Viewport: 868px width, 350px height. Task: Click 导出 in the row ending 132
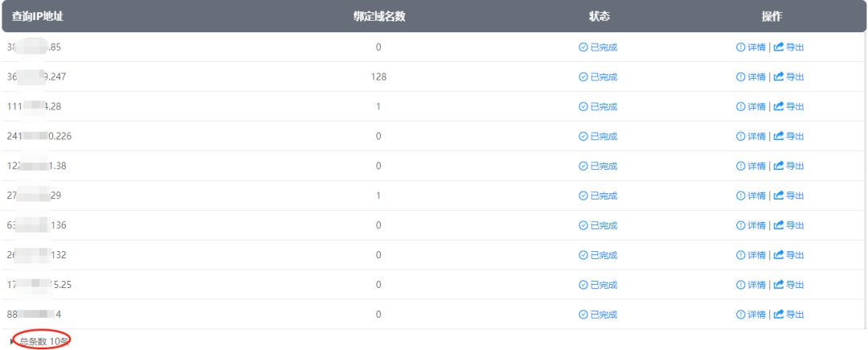click(x=795, y=255)
